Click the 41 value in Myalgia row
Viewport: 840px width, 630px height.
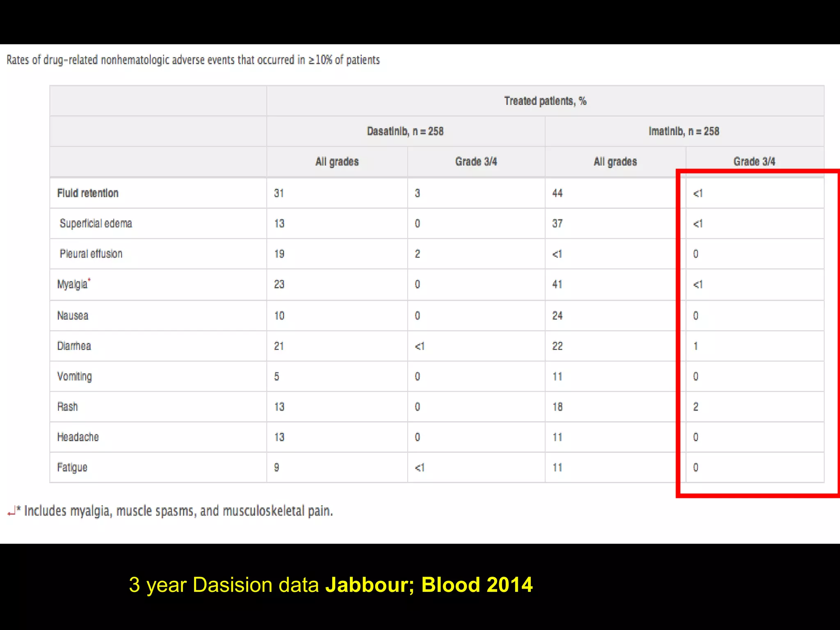(557, 284)
